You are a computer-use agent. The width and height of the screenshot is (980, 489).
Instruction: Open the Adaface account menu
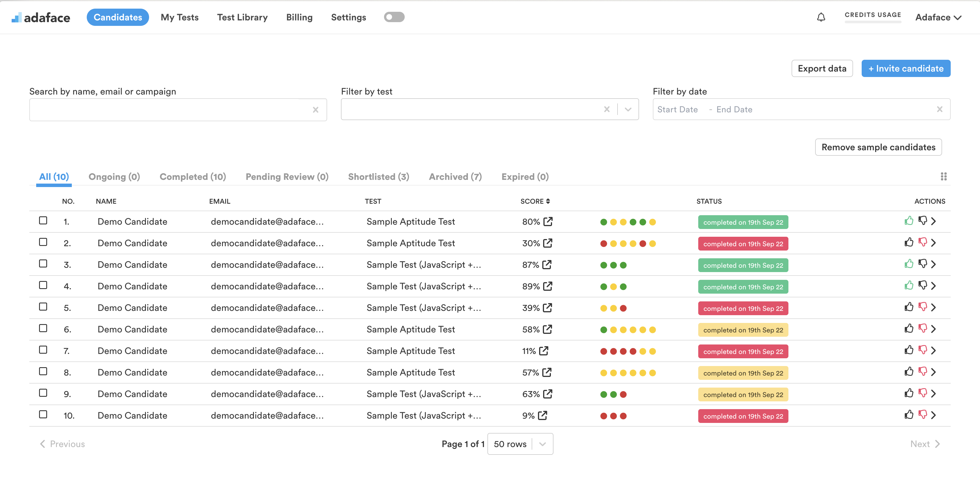(x=938, y=18)
